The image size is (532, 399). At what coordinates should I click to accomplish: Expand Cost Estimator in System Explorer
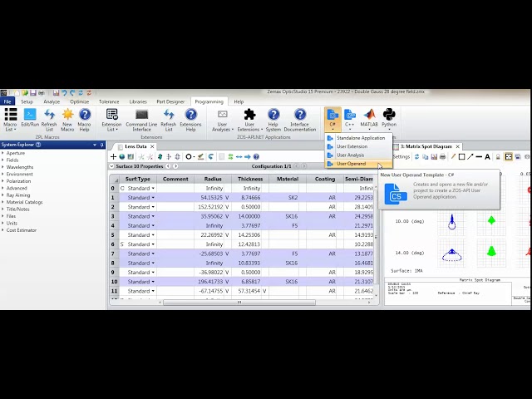[2, 230]
